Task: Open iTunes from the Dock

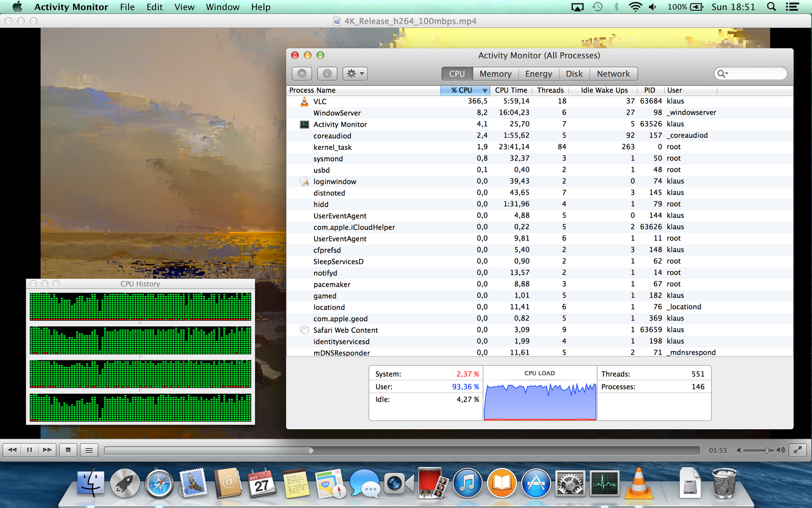Action: [467, 483]
